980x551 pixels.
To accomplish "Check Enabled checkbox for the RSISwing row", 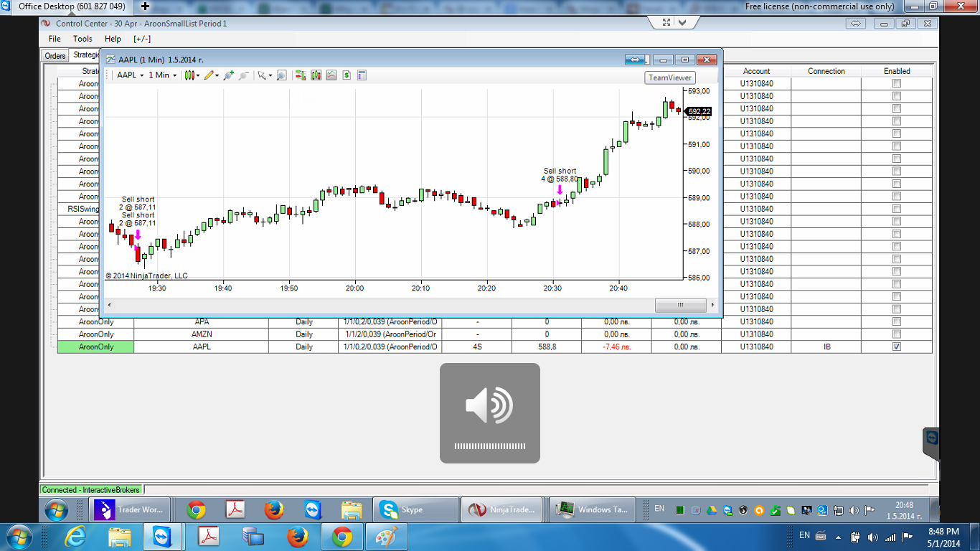I will coord(896,209).
